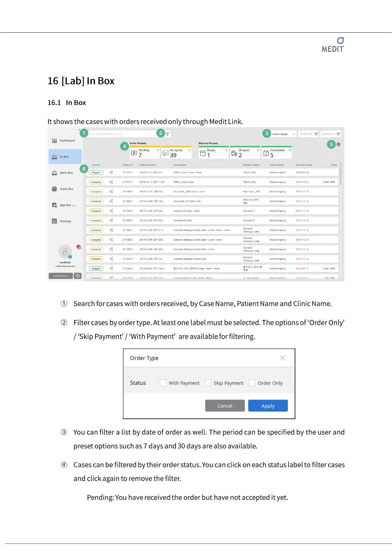The width and height of the screenshot is (392, 555).
Task: Click delivery date 2019-12-24
Action: point(302,182)
